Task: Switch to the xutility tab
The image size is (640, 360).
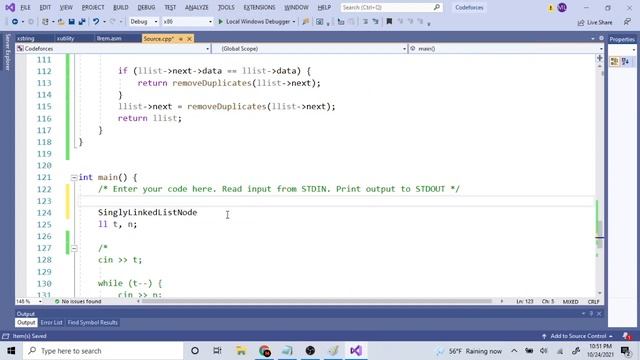Action: click(65, 39)
